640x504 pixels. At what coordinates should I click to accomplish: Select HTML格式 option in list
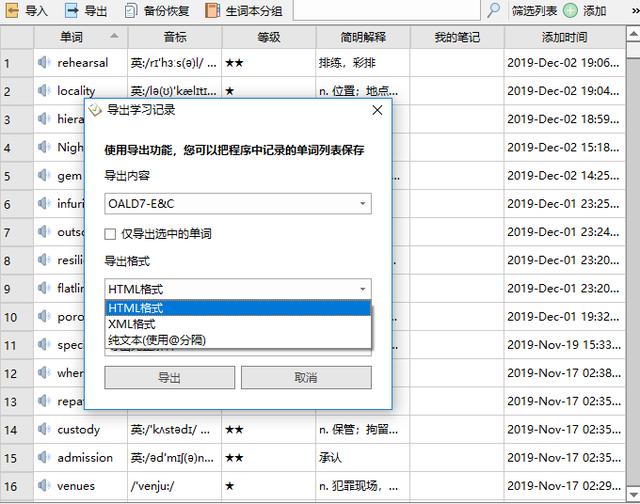[x=238, y=308]
